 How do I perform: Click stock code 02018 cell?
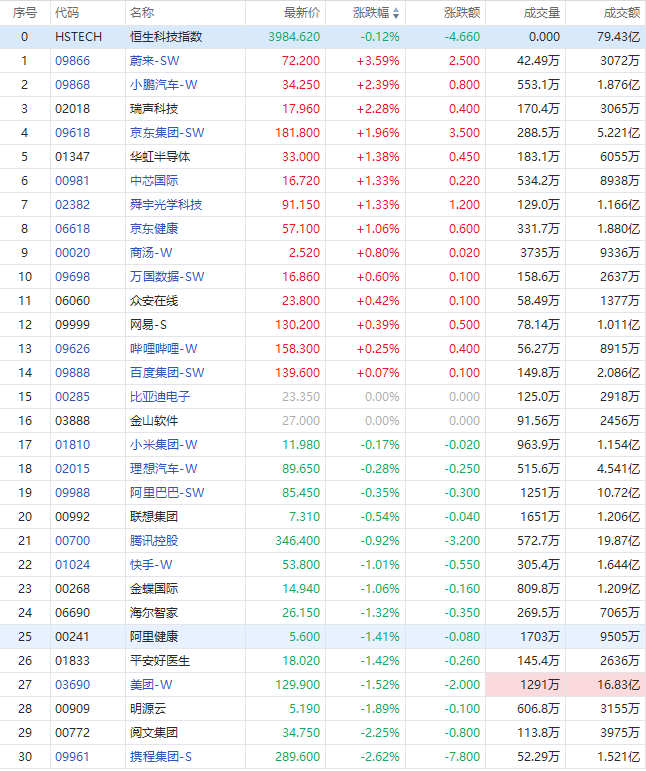click(73, 109)
